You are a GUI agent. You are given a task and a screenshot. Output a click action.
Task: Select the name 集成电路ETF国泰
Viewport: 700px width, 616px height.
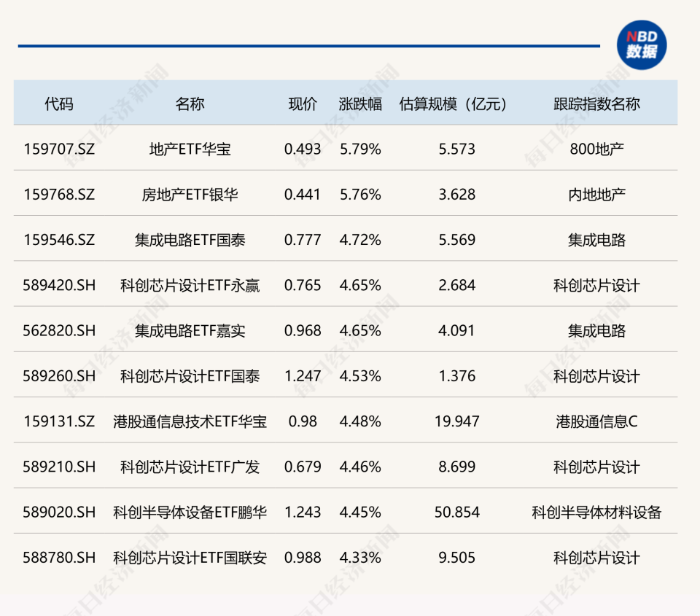coord(190,240)
